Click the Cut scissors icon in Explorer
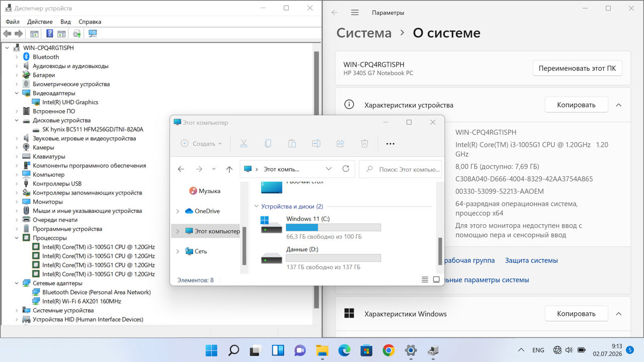This screenshot has width=644, height=362. click(244, 144)
